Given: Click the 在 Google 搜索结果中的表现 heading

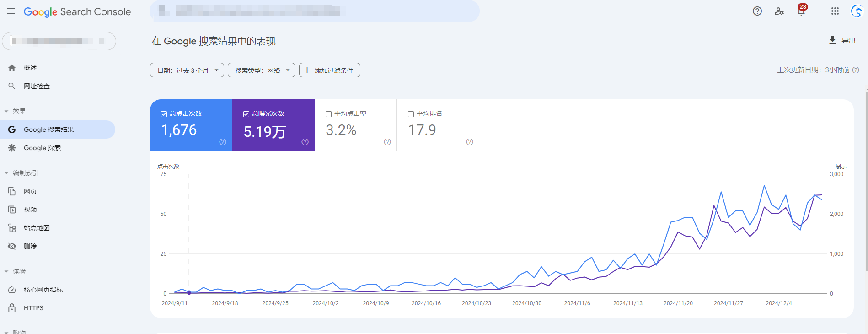Looking at the screenshot, I should pyautogui.click(x=214, y=41).
